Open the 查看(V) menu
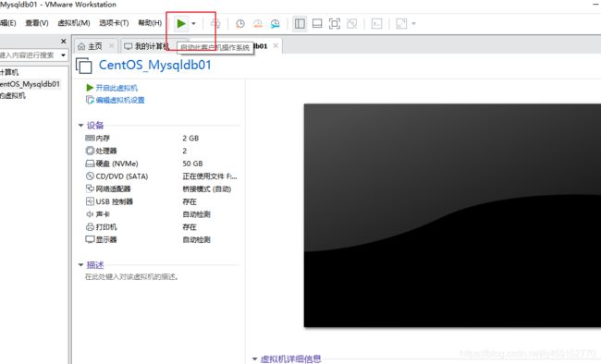 [37, 23]
